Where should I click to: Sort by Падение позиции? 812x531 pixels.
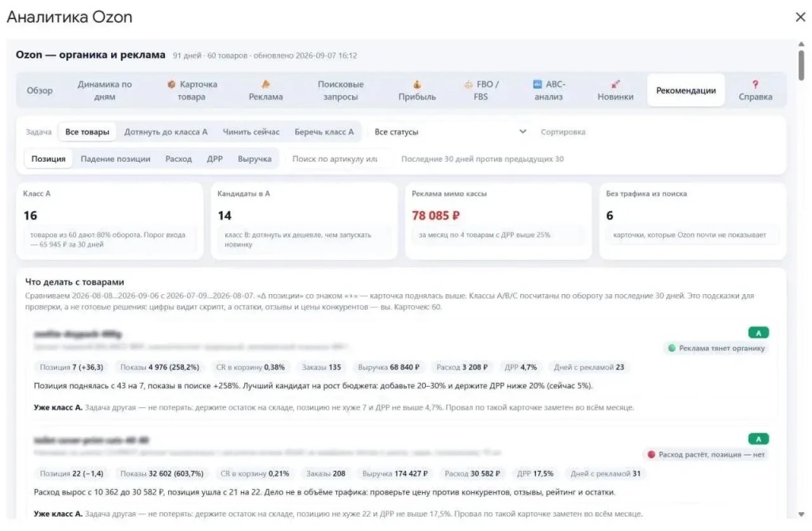[116, 159]
